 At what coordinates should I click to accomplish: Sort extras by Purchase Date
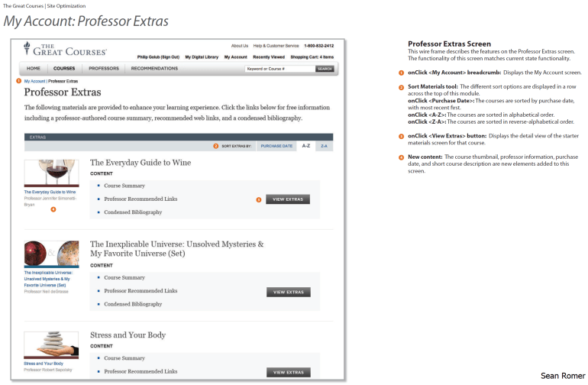[276, 145]
